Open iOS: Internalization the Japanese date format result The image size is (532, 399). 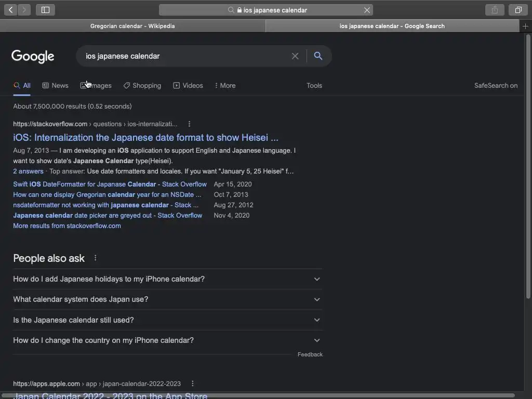coord(145,137)
